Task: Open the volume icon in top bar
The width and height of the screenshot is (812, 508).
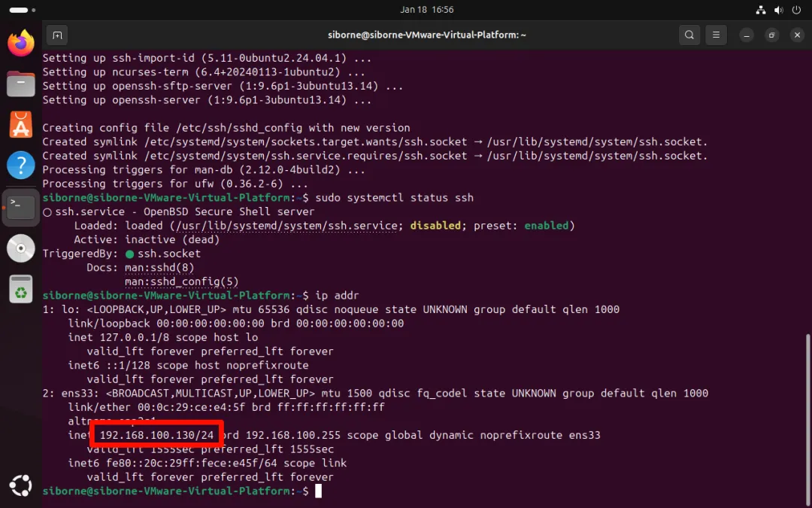Action: (x=779, y=10)
